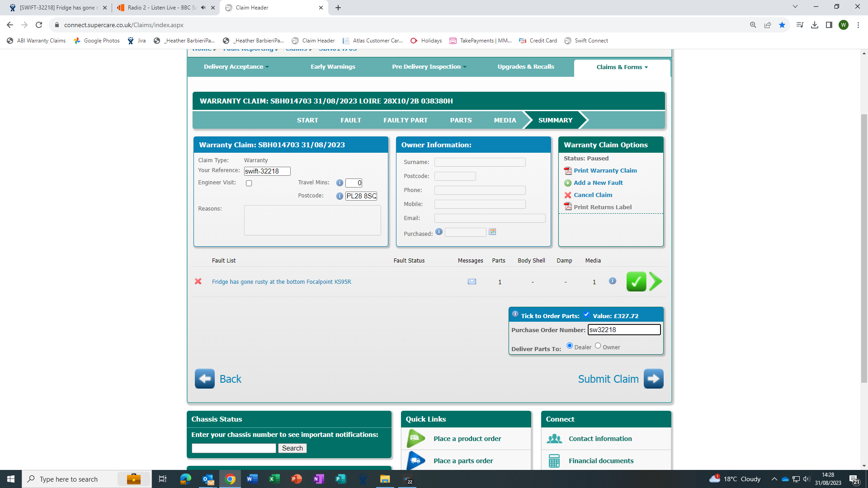Open Chrome from the Windows taskbar
868x488 pixels.
(x=230, y=479)
